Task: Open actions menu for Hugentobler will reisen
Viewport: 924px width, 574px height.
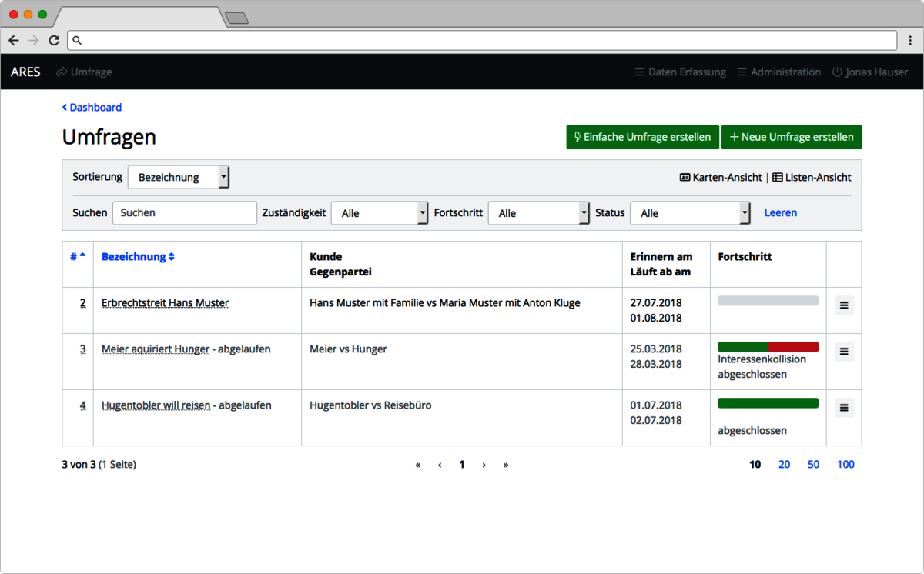Action: tap(844, 408)
